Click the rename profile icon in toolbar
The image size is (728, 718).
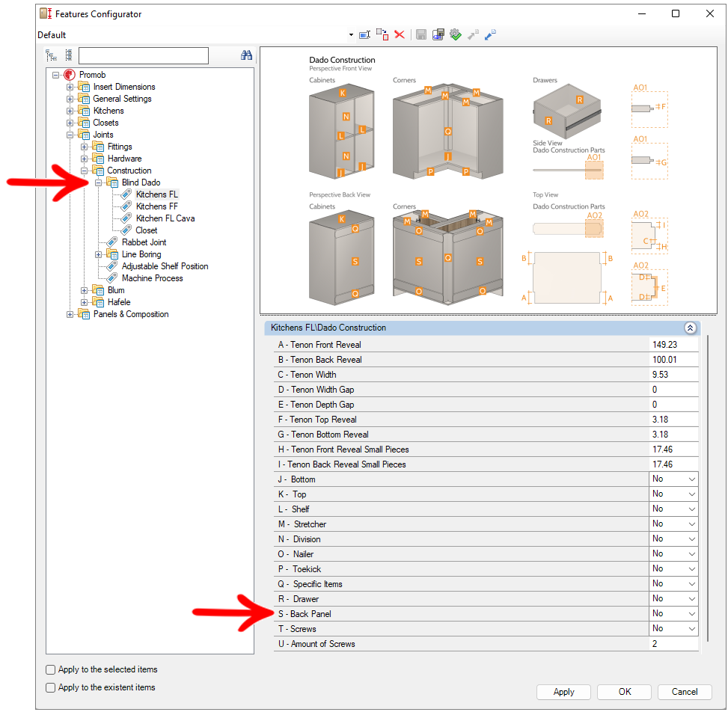click(x=365, y=35)
